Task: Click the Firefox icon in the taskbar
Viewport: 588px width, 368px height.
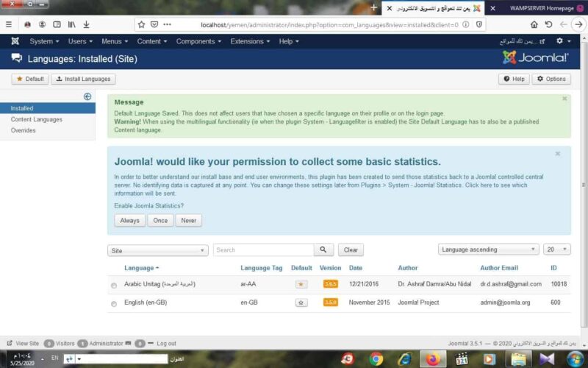Action: click(x=433, y=359)
